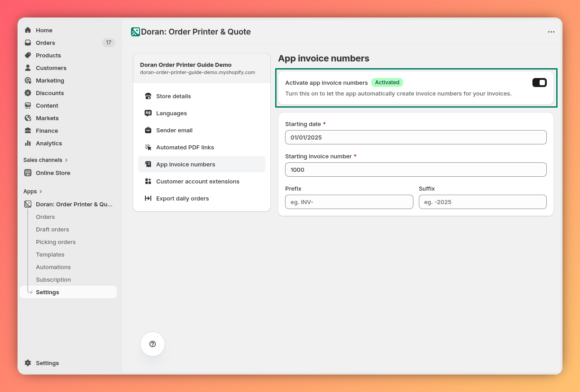Select Templates under Doran app
This screenshot has width=580, height=392.
click(x=50, y=254)
